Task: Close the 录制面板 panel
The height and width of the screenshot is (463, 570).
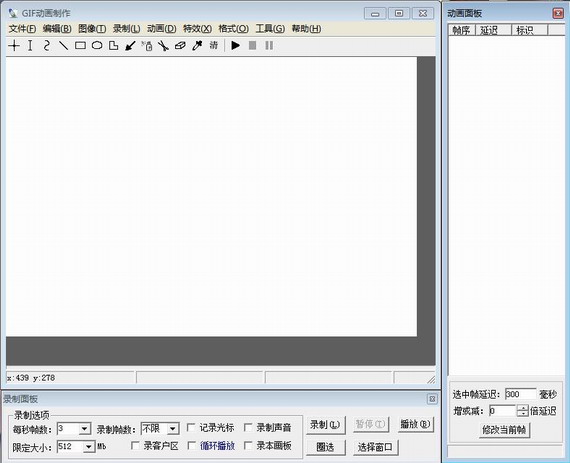Action: point(432,399)
